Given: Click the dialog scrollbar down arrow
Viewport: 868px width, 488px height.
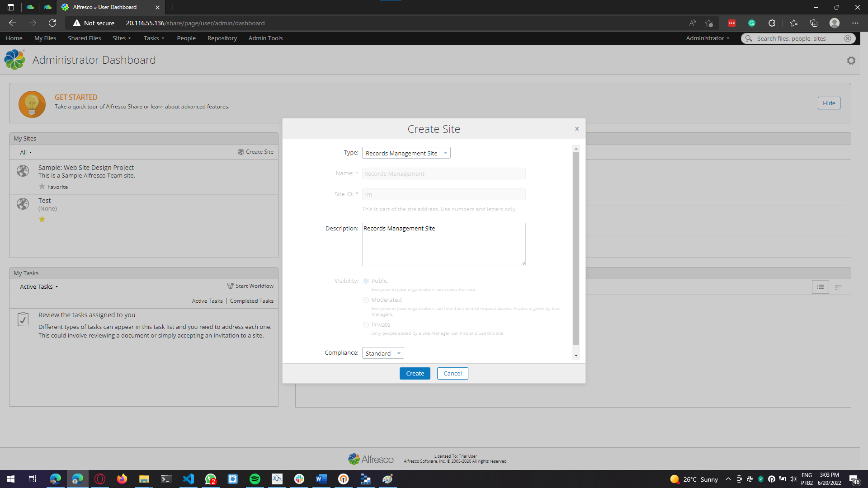Looking at the screenshot, I should (576, 356).
